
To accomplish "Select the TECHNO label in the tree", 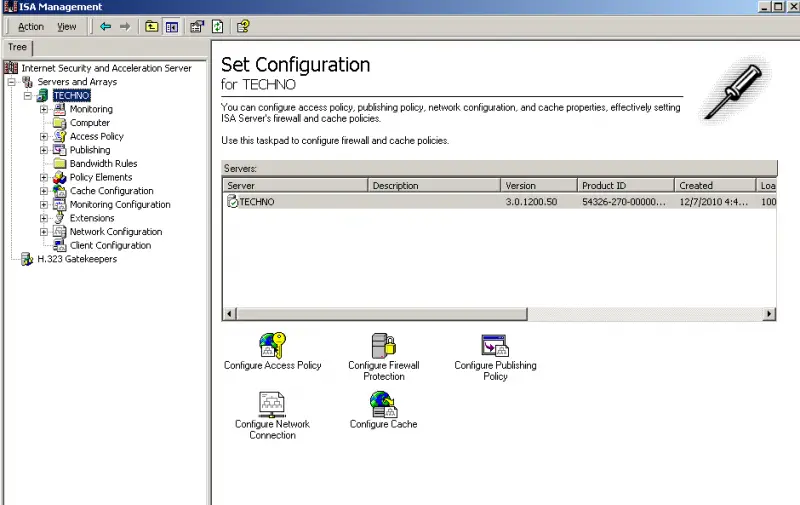I will 71,95.
